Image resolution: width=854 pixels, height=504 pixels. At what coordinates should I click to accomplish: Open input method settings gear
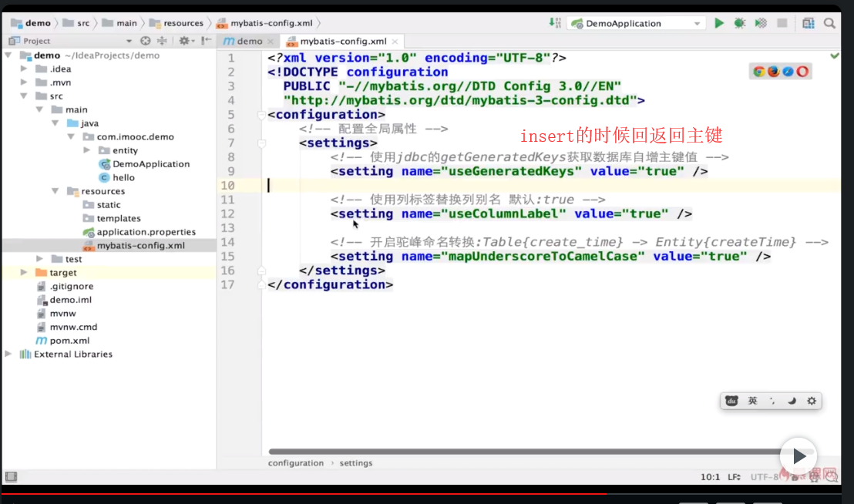click(x=812, y=402)
